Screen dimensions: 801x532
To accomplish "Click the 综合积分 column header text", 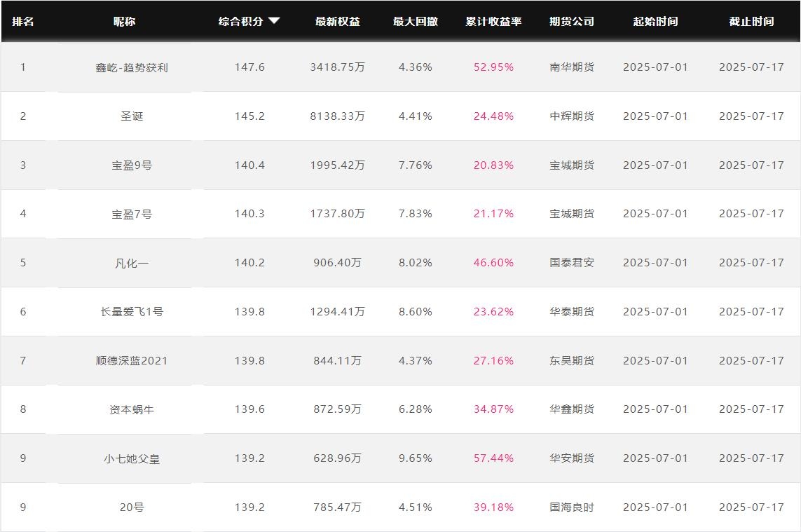I will [x=240, y=22].
